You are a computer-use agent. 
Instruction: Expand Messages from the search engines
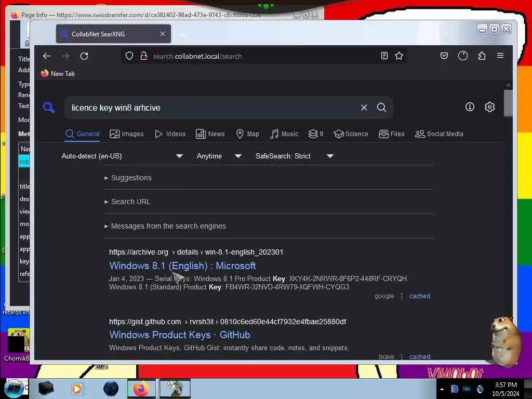point(165,227)
